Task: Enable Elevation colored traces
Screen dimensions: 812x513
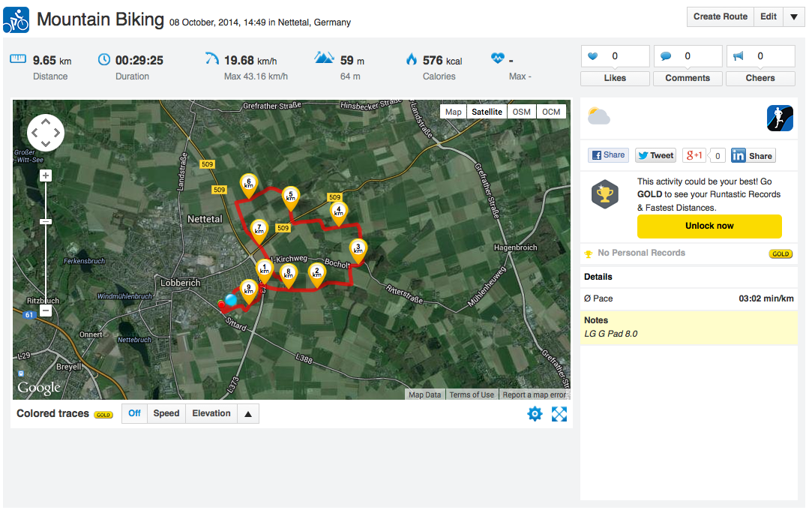Action: tap(211, 413)
